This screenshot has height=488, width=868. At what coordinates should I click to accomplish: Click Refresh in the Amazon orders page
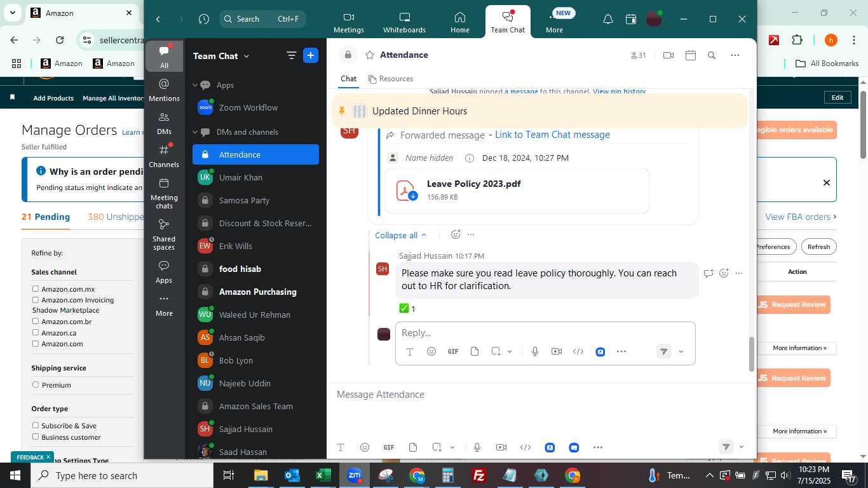[818, 247]
